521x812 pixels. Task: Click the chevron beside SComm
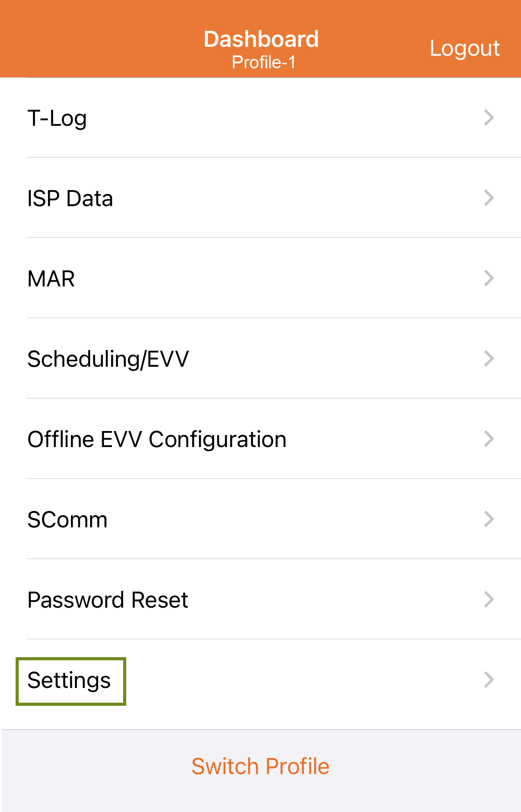tap(490, 519)
